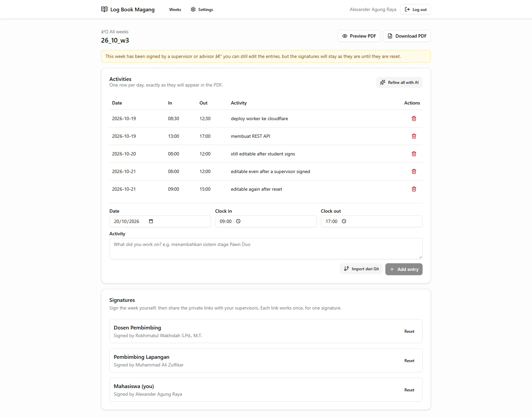
Task: Delete the editable even after supervisor signed entry
Action: point(414,171)
